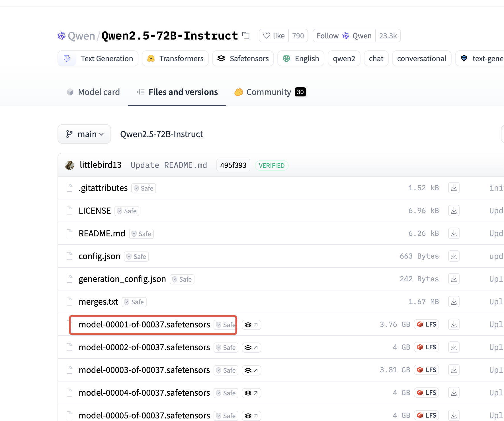Open the config.json file
The width and height of the screenshot is (504, 421).
[99, 256]
